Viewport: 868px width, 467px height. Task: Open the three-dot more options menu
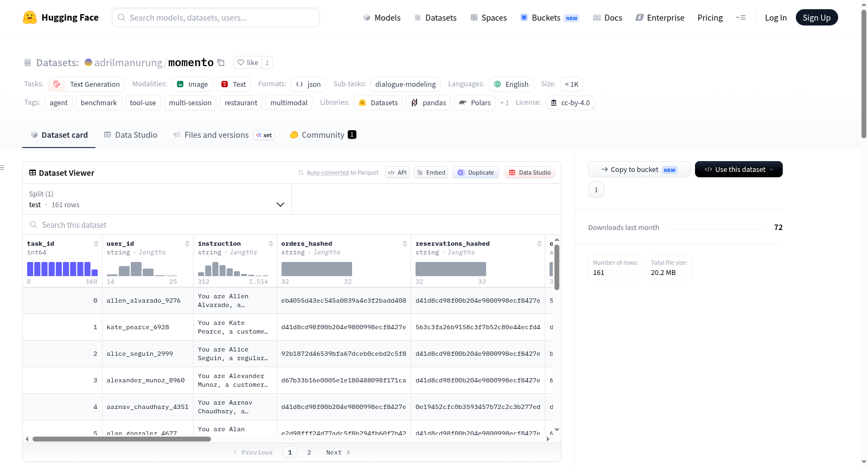(596, 190)
